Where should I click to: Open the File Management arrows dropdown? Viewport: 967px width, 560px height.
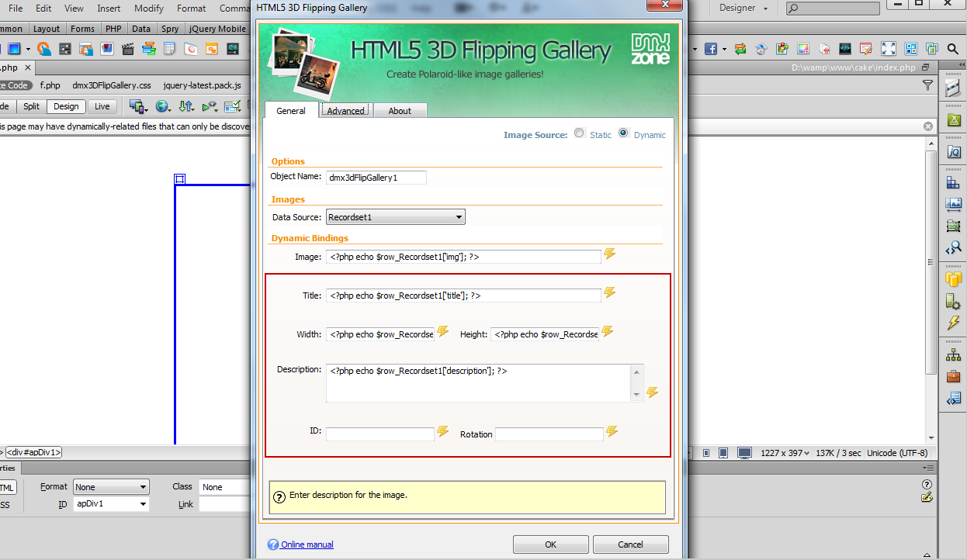point(186,106)
